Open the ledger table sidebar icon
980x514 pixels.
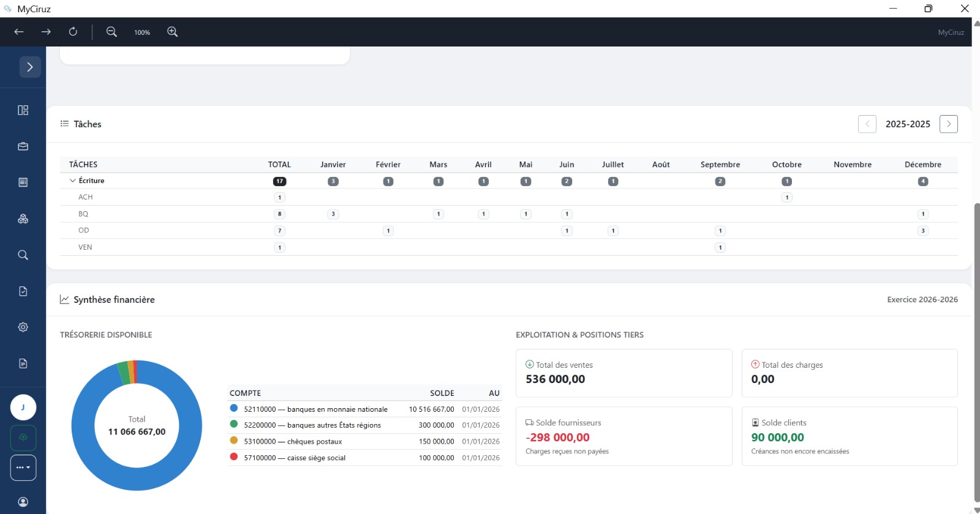(x=23, y=182)
